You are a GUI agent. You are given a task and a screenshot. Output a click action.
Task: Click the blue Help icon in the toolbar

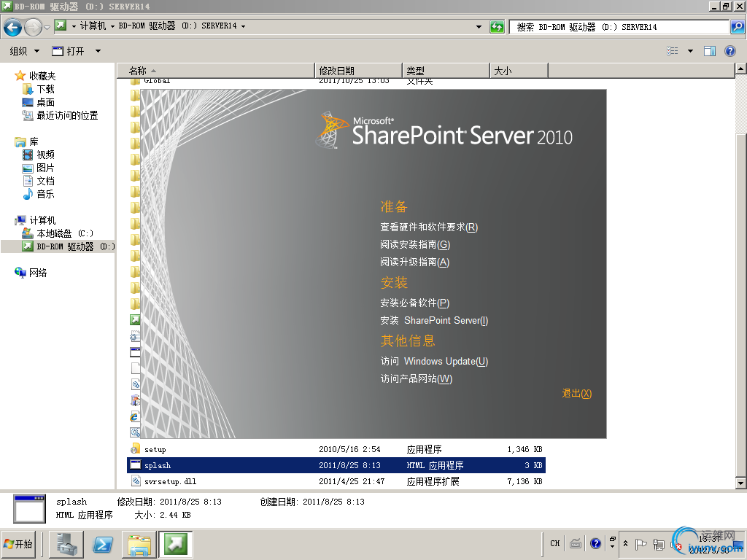click(x=729, y=50)
